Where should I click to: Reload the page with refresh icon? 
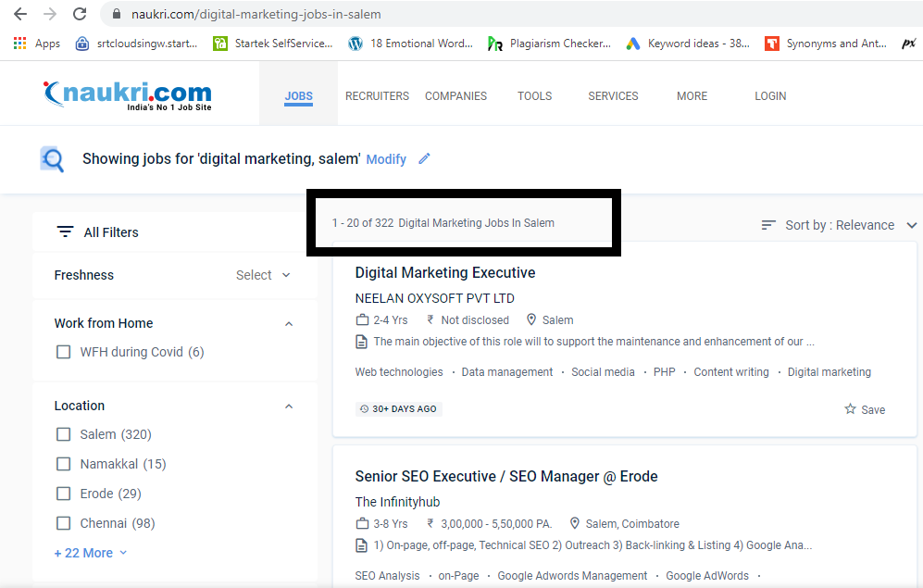coord(80,14)
